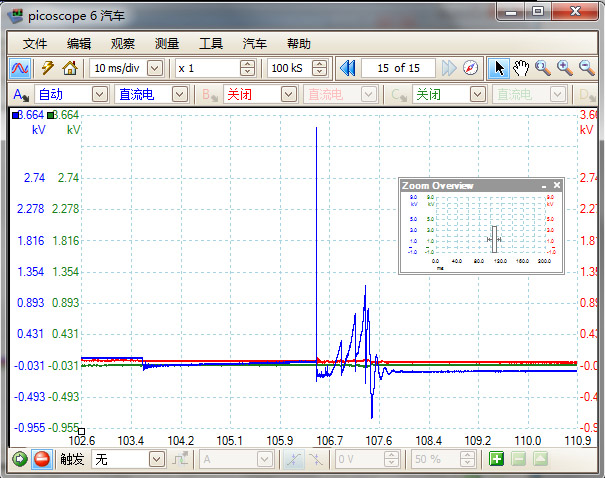Go to next buffer with double right arrows
Viewport: 605px width, 478px height.
click(449, 68)
